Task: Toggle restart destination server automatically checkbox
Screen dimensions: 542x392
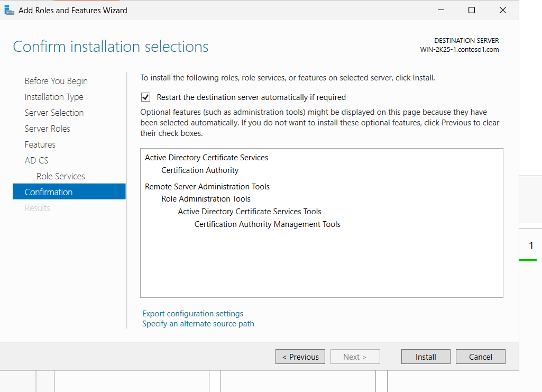Action: (x=145, y=97)
